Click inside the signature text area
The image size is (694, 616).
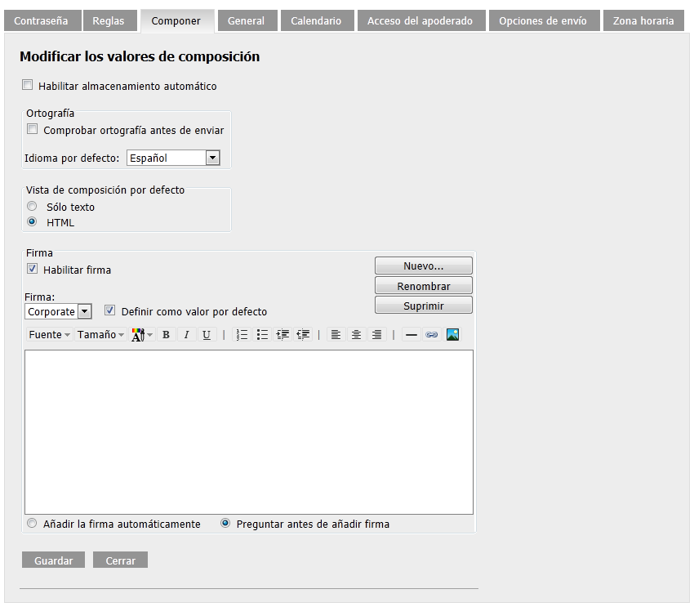coord(249,432)
